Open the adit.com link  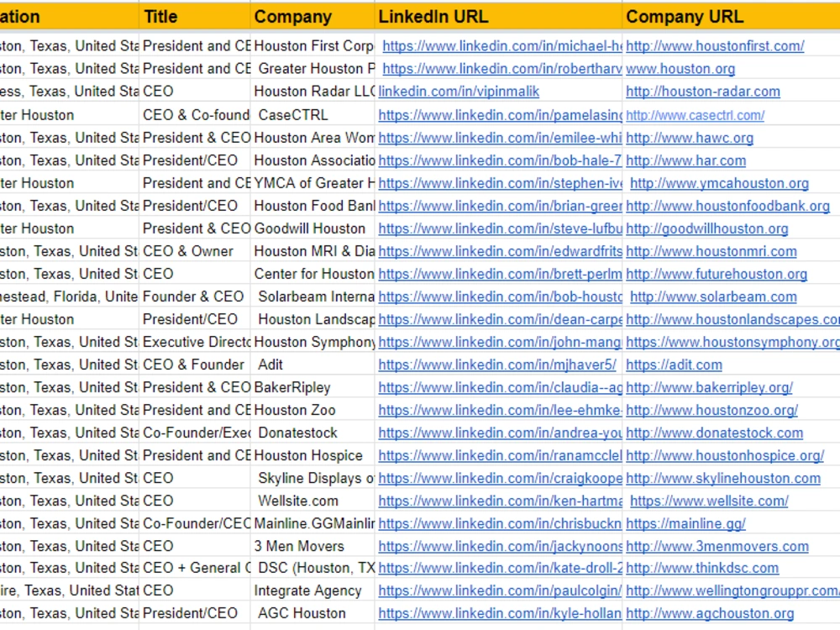coord(674,365)
